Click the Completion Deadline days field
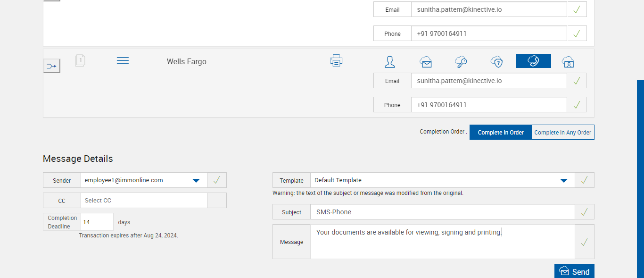 click(x=97, y=222)
